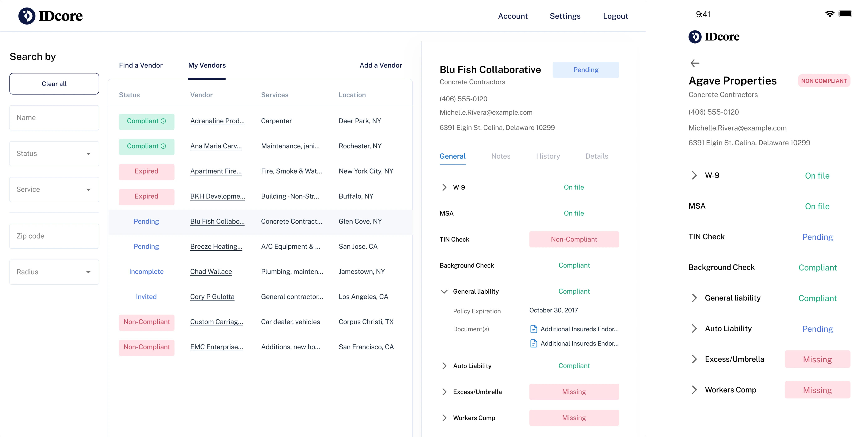Image resolution: width=868 pixels, height=437 pixels.
Task: Open the Status filter dropdown
Action: 54,154
